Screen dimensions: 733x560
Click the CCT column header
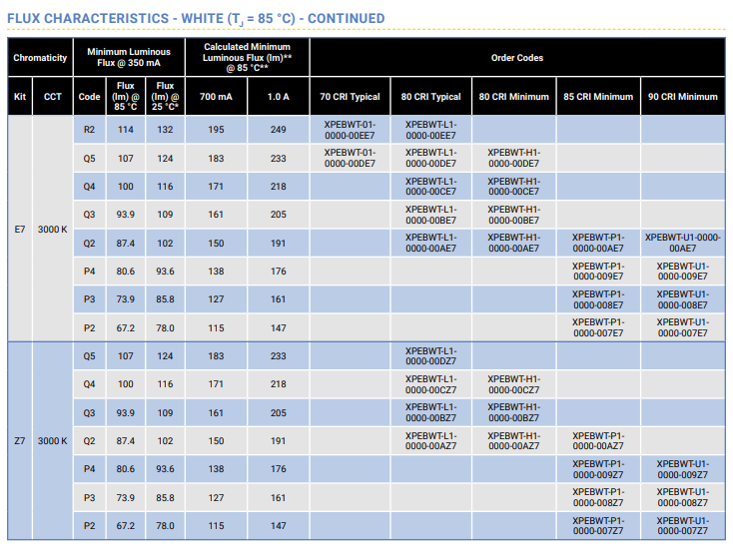click(53, 96)
